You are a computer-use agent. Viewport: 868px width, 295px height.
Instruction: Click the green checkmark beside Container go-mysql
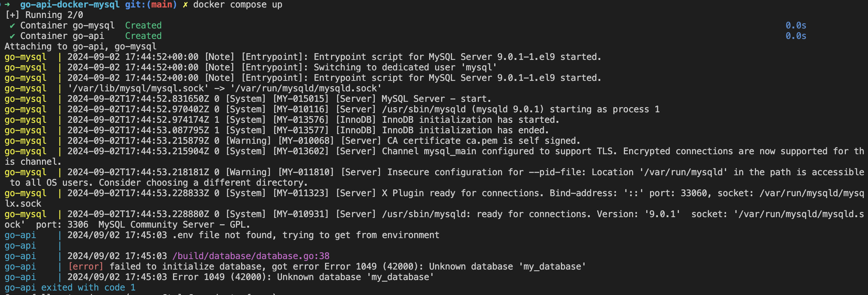pos(12,25)
